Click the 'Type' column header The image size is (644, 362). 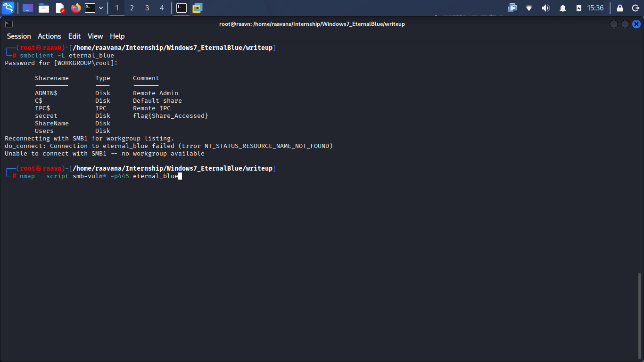pyautogui.click(x=103, y=78)
